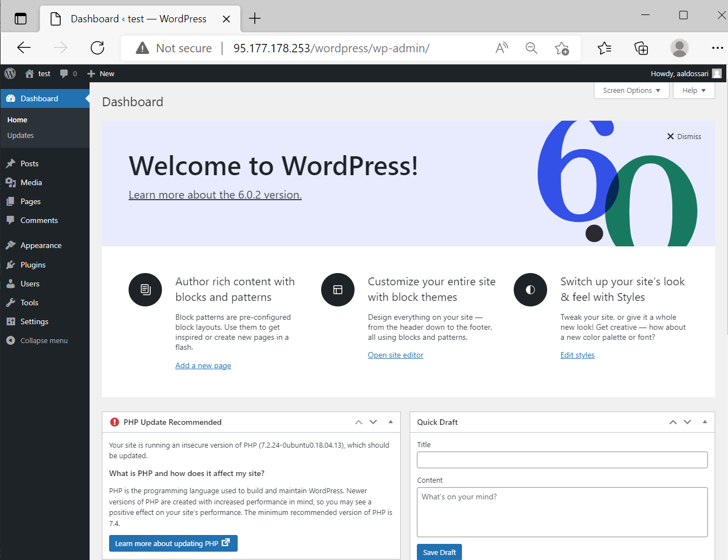The image size is (728, 560).
Task: Click the Not secure warning icon
Action: tap(142, 48)
